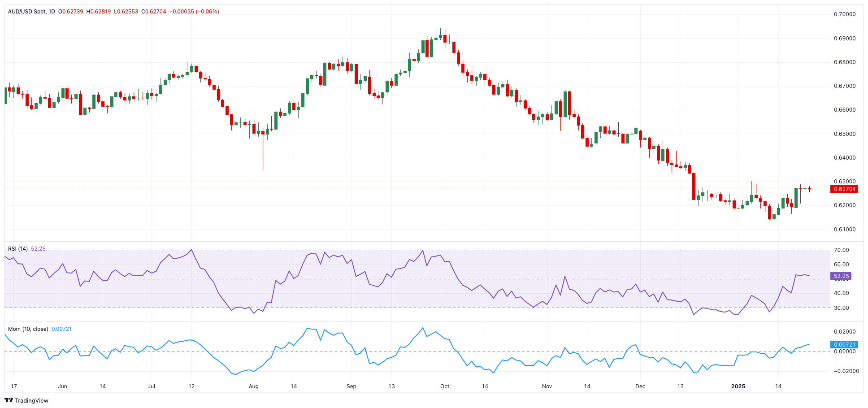Click the Dec label on the date axis
The image size is (868, 408).
coord(640,386)
